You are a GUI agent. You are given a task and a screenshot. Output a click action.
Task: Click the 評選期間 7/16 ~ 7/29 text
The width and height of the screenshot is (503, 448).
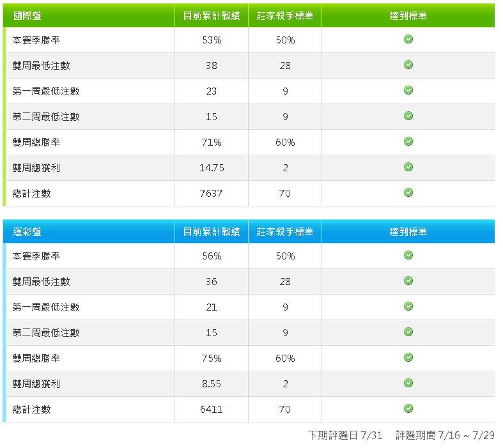[445, 435]
